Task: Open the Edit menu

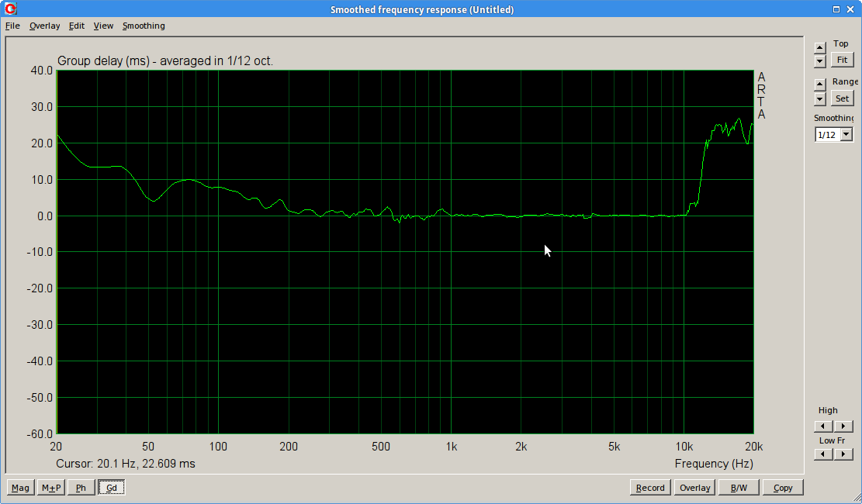Action: [76, 26]
